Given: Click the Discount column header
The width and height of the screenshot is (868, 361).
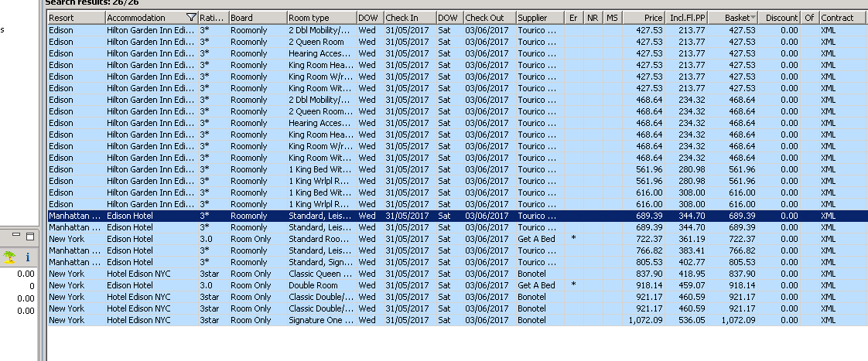Looking at the screenshot, I should [x=779, y=18].
